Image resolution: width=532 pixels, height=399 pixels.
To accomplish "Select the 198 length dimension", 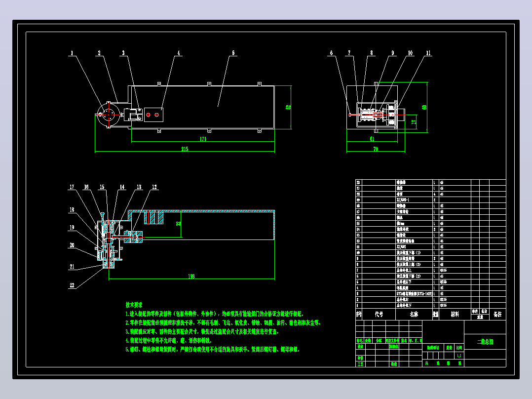I will (x=191, y=277).
